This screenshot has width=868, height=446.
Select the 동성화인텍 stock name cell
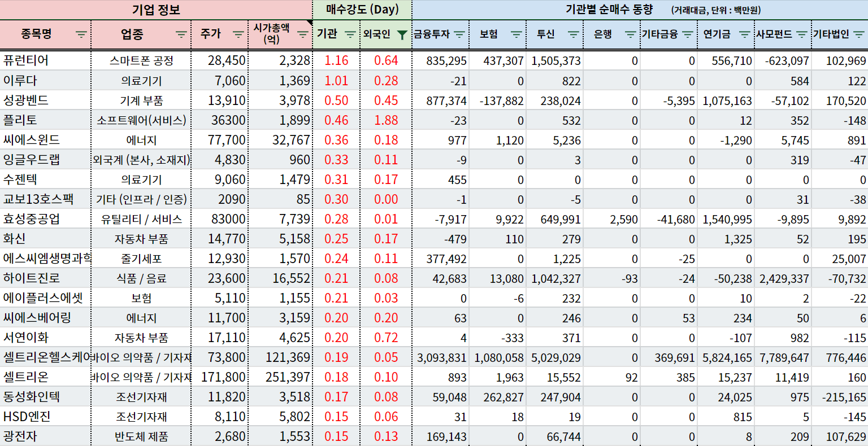(x=45, y=396)
